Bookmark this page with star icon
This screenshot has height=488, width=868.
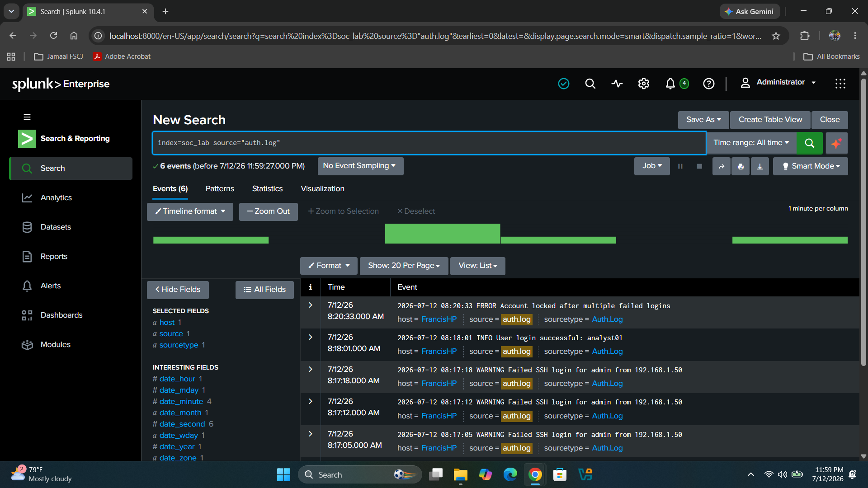pyautogui.click(x=776, y=36)
